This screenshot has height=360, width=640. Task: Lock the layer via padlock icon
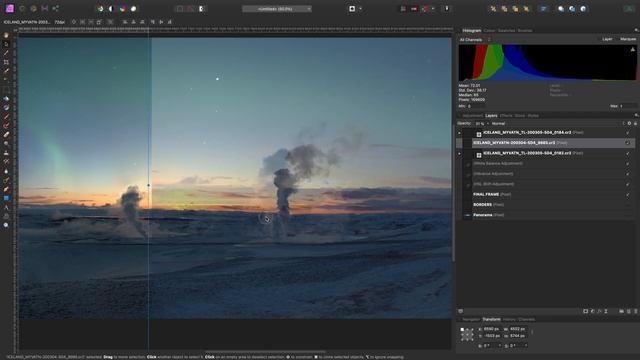[636, 123]
